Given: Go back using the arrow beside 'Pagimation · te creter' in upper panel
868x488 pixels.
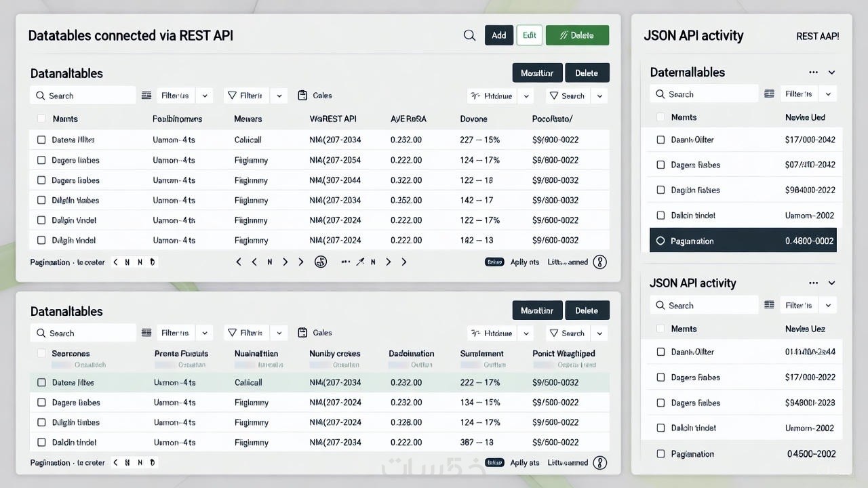Looking at the screenshot, I should coord(115,262).
